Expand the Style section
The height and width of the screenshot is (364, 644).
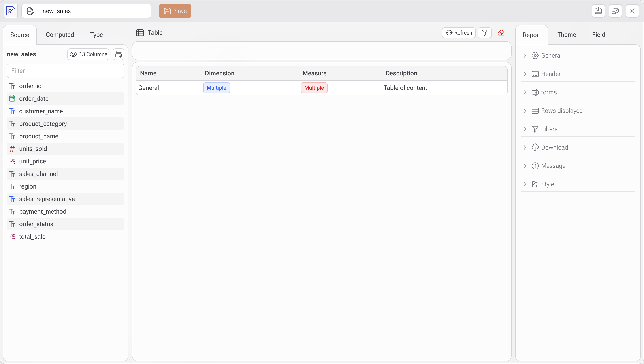pos(547,184)
